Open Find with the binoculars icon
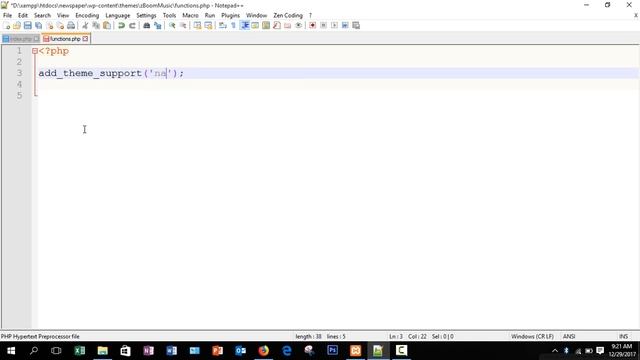 (x=147, y=26)
